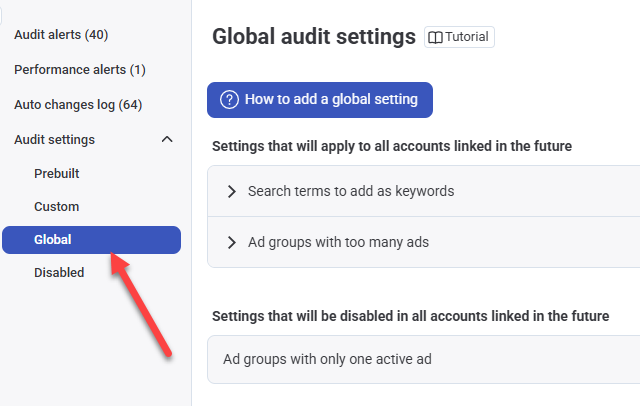This screenshot has height=406, width=640.
Task: Click the Audit settings menu label
Action: [55, 140]
